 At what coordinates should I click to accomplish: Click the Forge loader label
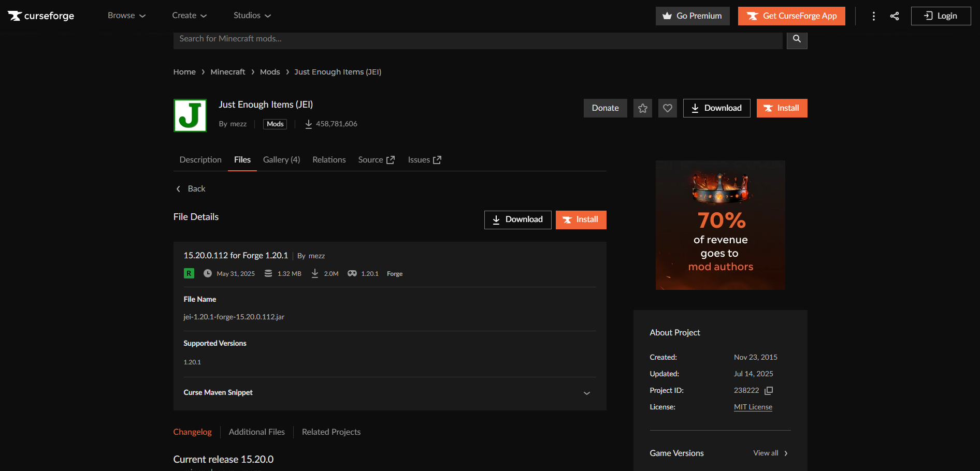tap(395, 273)
